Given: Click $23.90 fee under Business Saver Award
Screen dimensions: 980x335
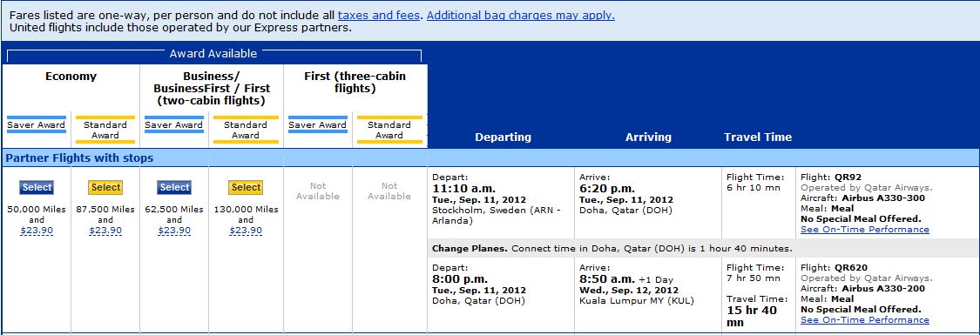Looking at the screenshot, I should pos(174,231).
